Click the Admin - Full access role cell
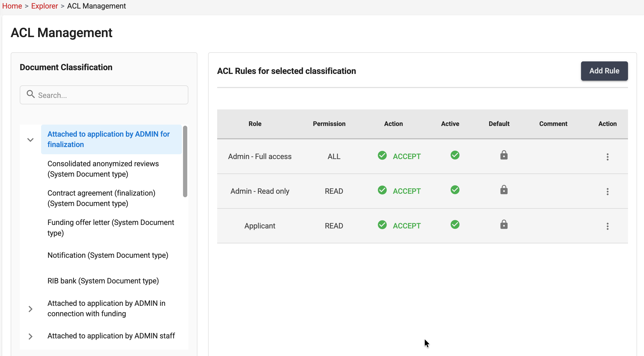 click(x=260, y=156)
